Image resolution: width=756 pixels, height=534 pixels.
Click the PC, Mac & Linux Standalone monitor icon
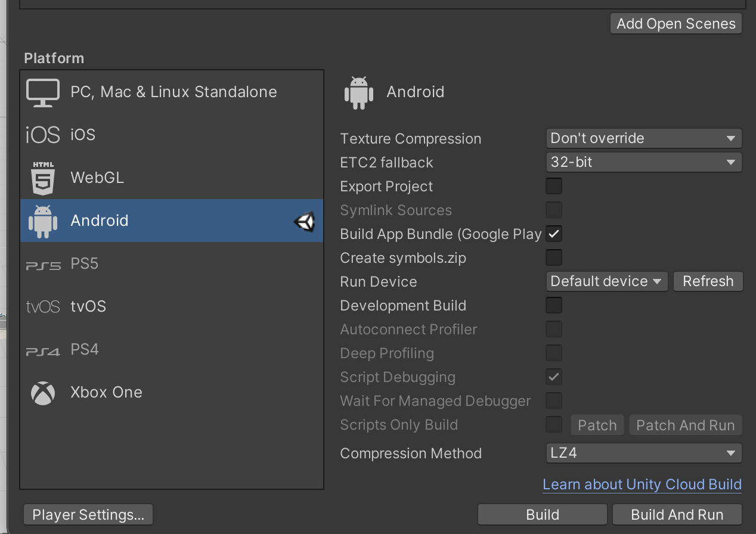tap(43, 92)
